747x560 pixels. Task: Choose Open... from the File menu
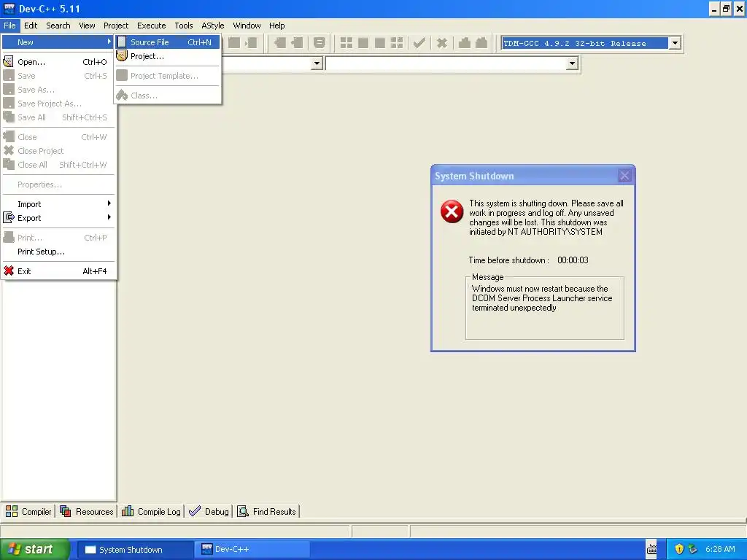coord(58,61)
